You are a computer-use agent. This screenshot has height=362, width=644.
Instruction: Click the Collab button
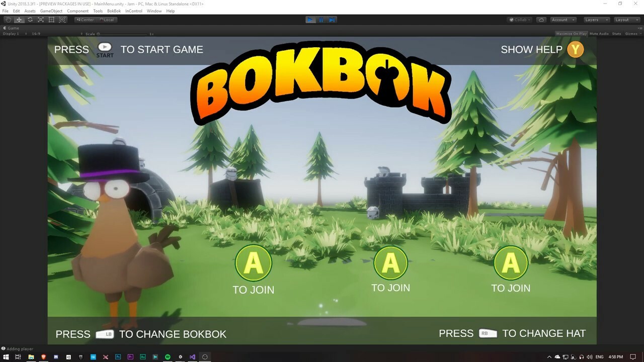click(519, 20)
